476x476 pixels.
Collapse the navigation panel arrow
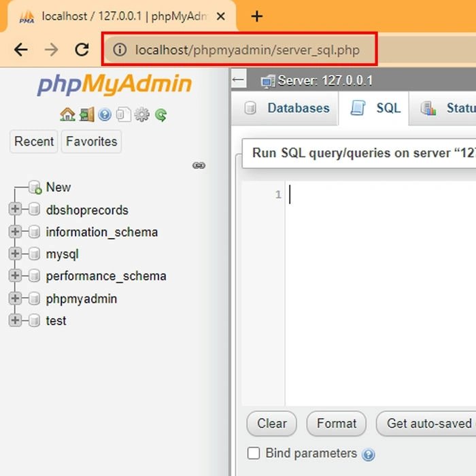(x=238, y=80)
